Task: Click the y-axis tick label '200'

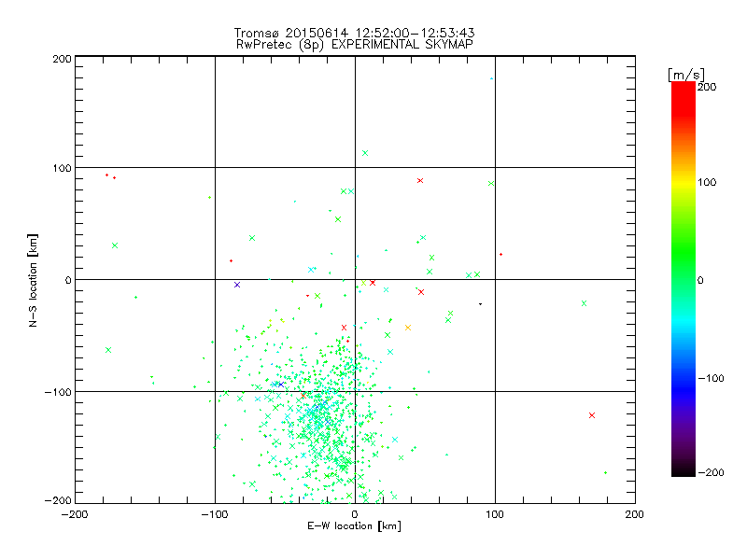Action: click(62, 59)
